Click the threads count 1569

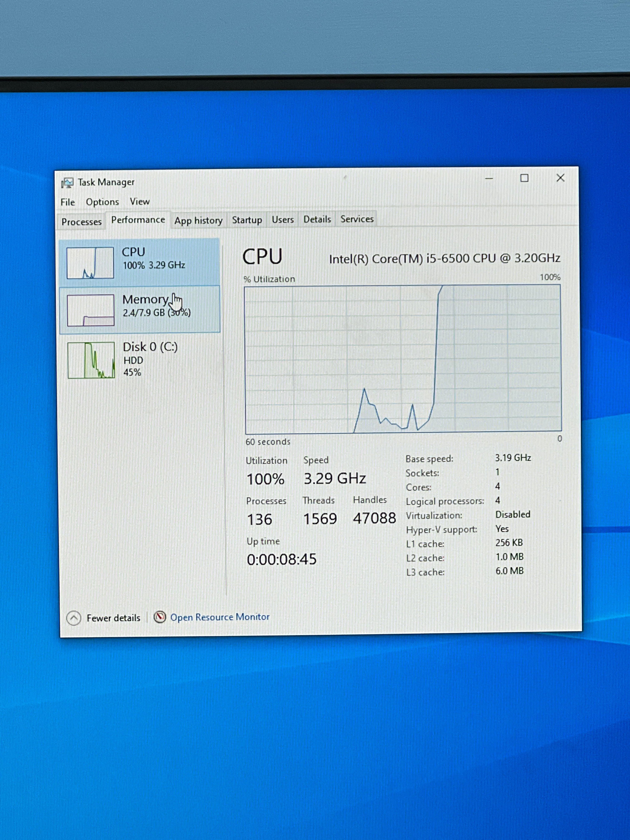[320, 519]
